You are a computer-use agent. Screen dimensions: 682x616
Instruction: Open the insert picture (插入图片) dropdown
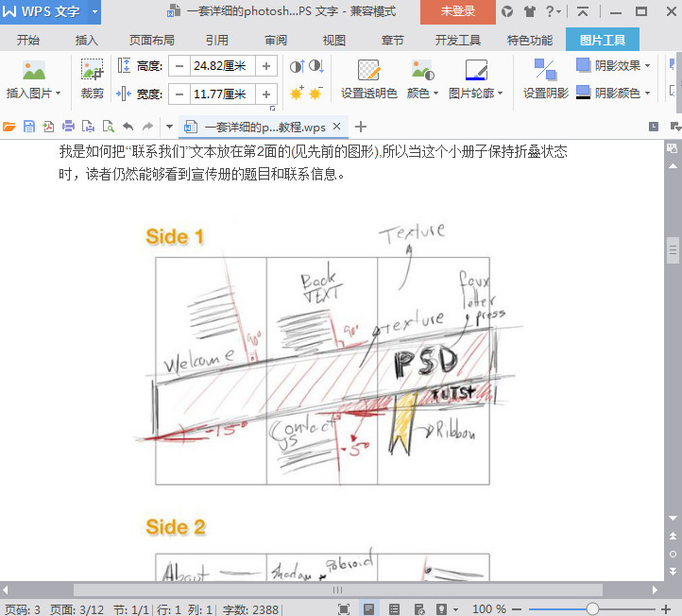point(33,94)
